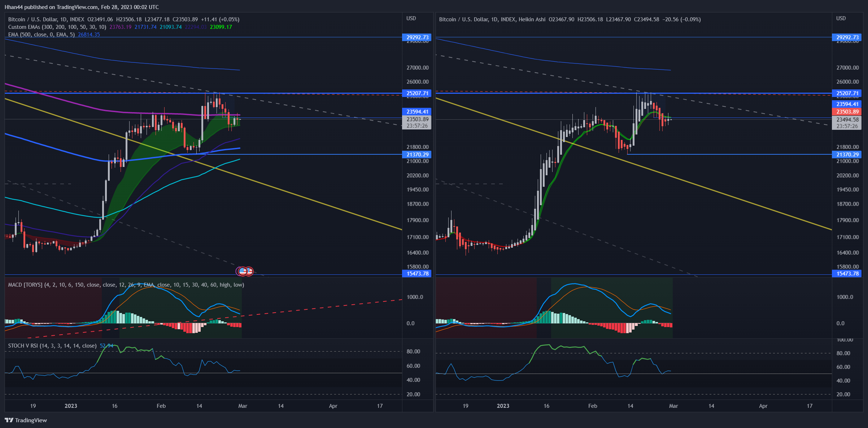Image resolution: width=868 pixels, height=428 pixels.
Task: Click the 23:57:26 countdown on Heikin Ashi chart
Action: click(847, 126)
